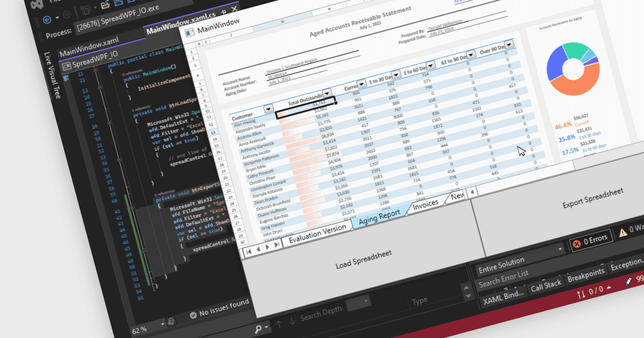
Task: Collapse the MainWindow constructor code block
Action: tap(100, 87)
